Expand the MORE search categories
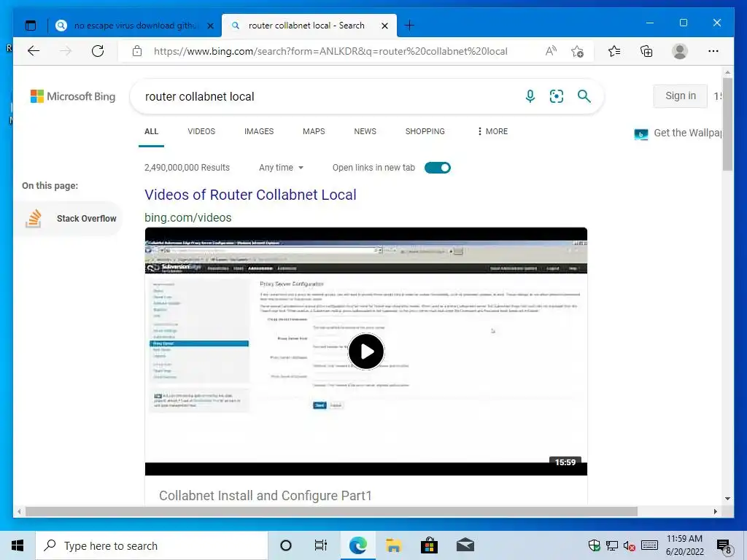The height and width of the screenshot is (560, 747). [492, 131]
